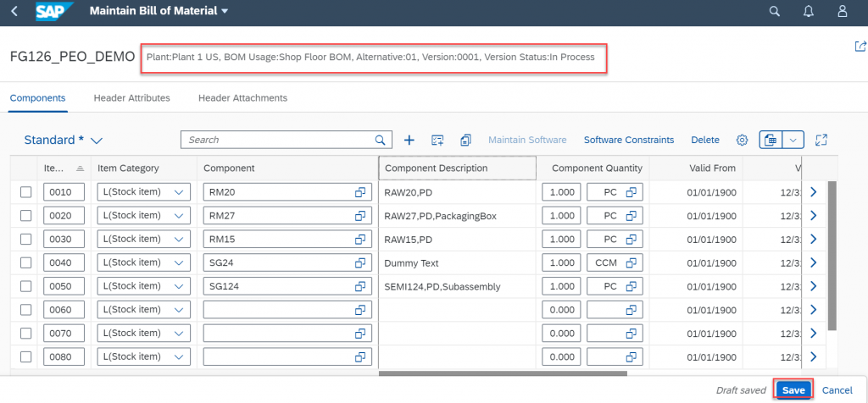868x403 pixels.
Task: Open the user profile icon
Action: 843,11
